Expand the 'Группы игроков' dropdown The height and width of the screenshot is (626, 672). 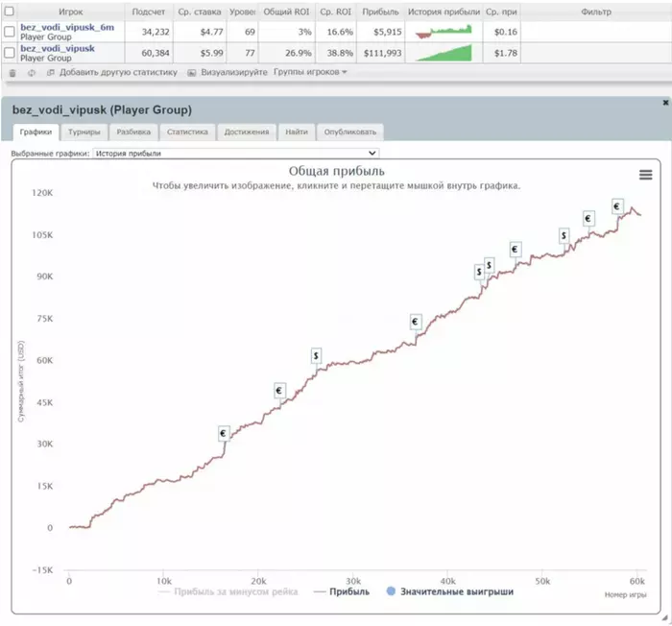pos(310,72)
